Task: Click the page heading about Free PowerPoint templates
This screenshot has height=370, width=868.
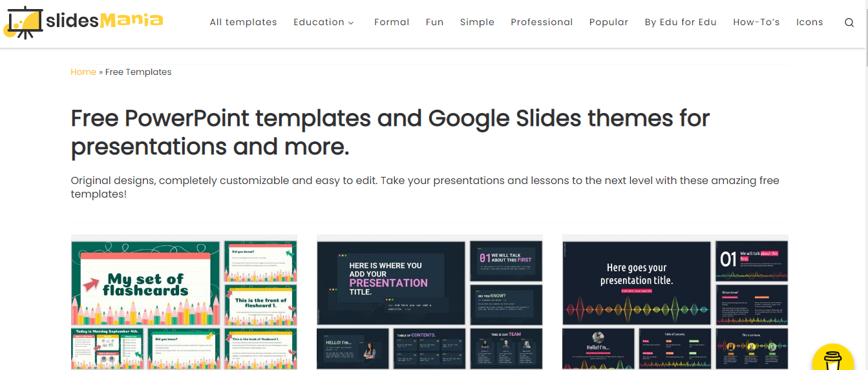Action: click(x=390, y=133)
